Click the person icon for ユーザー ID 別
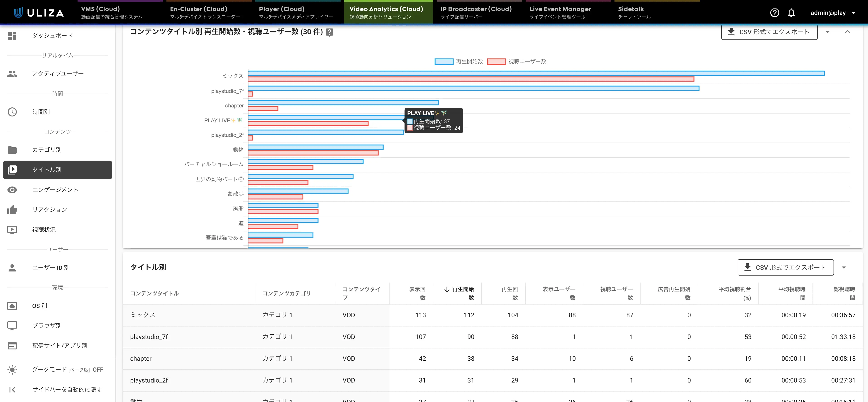This screenshot has height=402, width=868. point(12,268)
